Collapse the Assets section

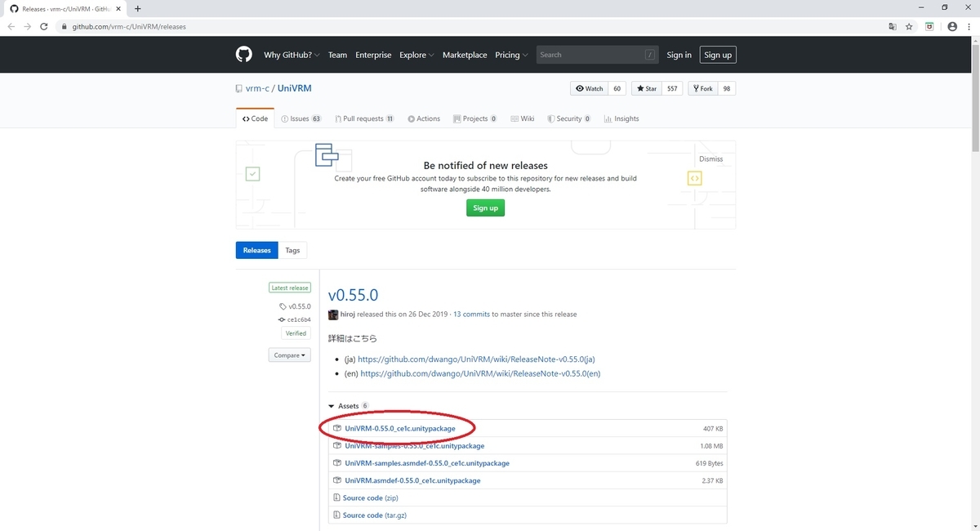click(348, 406)
